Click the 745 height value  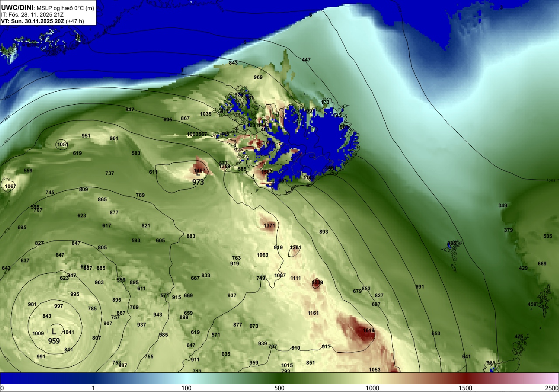point(50,193)
